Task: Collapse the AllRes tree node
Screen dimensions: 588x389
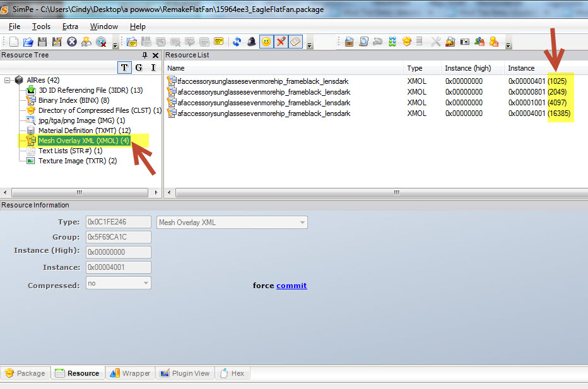Action: 8,80
